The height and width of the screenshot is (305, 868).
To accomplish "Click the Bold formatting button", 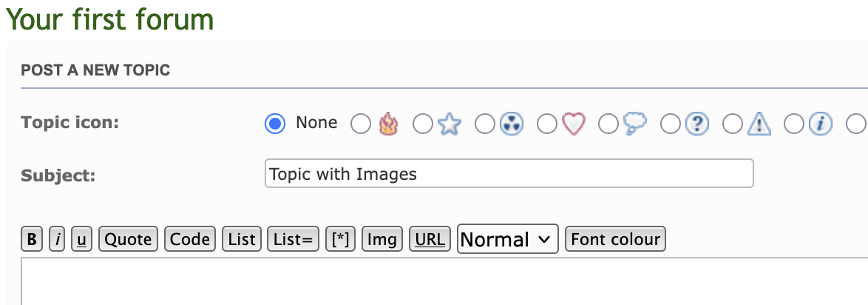I will [32, 239].
